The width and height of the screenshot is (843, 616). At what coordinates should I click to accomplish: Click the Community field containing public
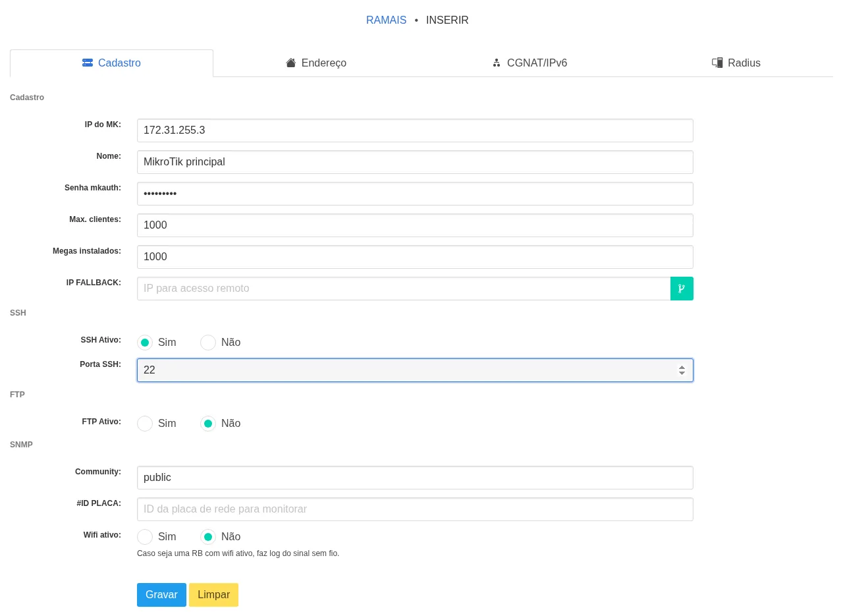click(x=415, y=478)
